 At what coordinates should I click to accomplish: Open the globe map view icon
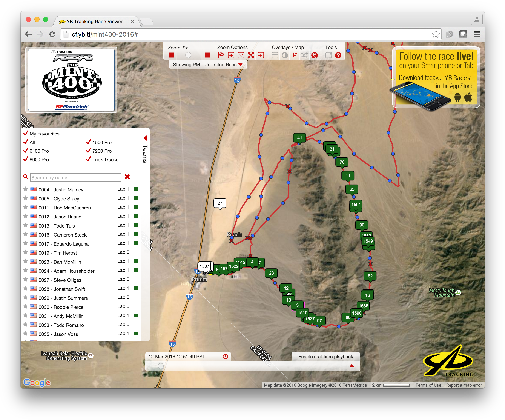tap(314, 55)
